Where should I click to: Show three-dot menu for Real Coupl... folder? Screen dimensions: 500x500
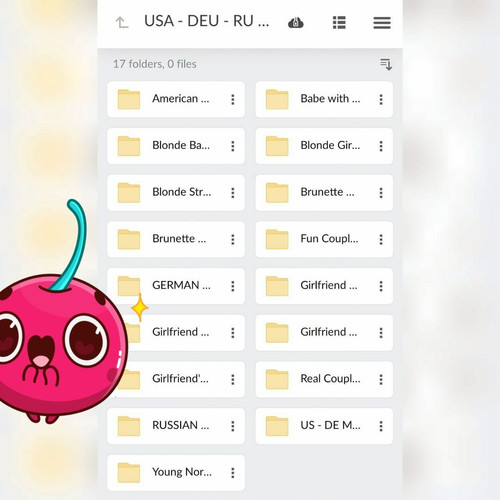[x=381, y=379]
